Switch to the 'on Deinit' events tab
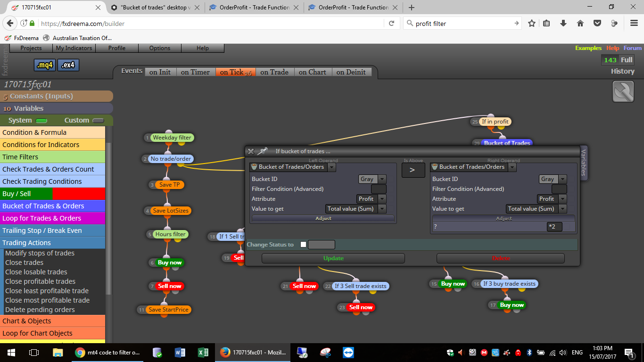 [x=351, y=72]
